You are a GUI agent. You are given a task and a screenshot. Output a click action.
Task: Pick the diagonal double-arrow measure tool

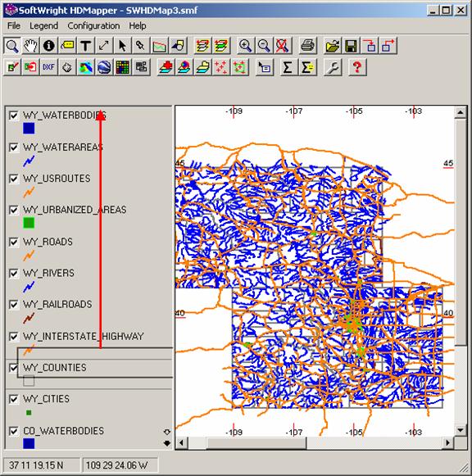(104, 46)
